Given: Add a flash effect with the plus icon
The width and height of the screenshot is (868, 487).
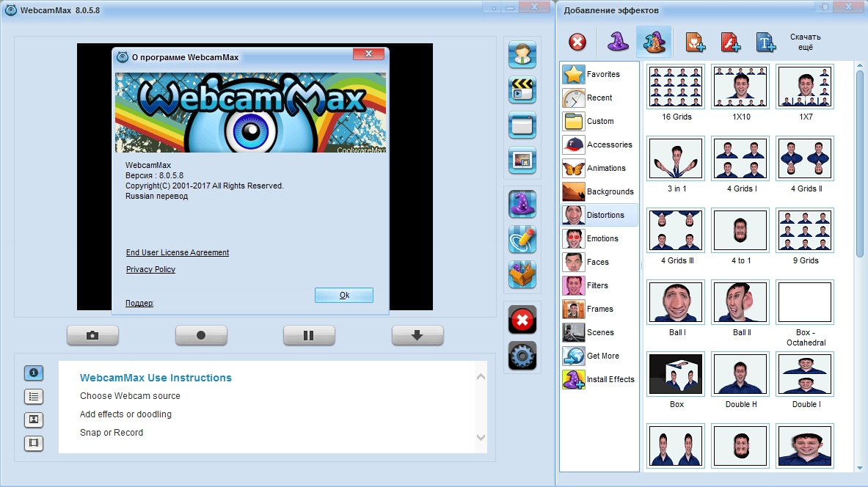Looking at the screenshot, I should tap(731, 42).
